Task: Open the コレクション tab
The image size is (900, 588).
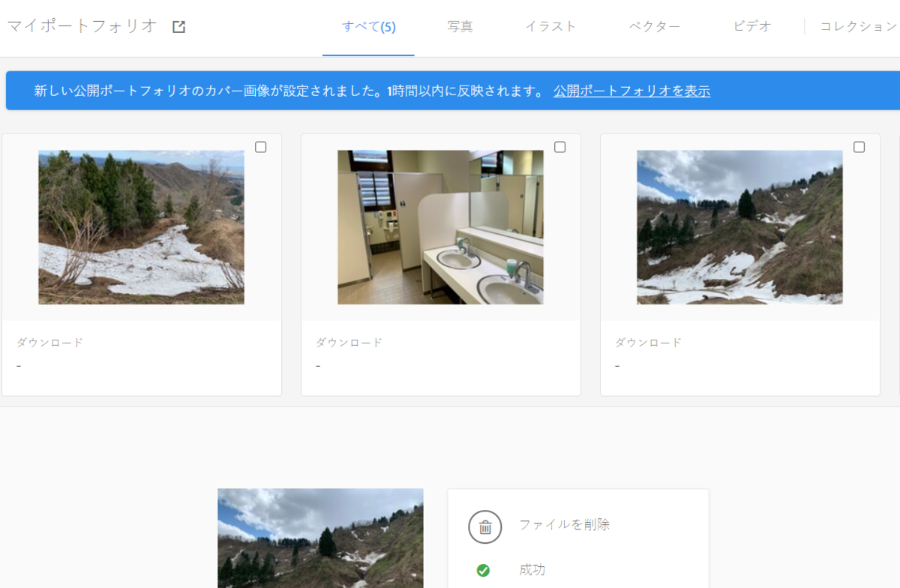Action: click(x=859, y=27)
